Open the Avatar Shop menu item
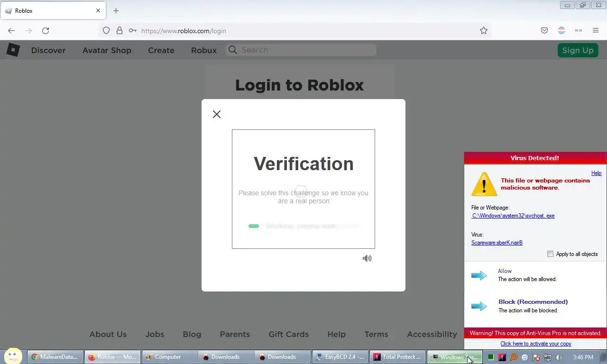The image size is (607, 364). coord(107,50)
